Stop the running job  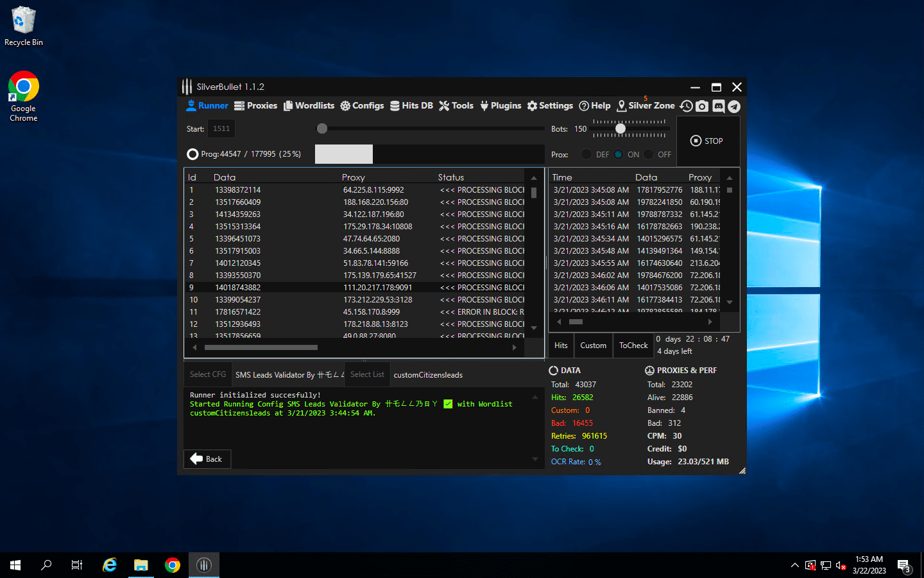tap(707, 141)
